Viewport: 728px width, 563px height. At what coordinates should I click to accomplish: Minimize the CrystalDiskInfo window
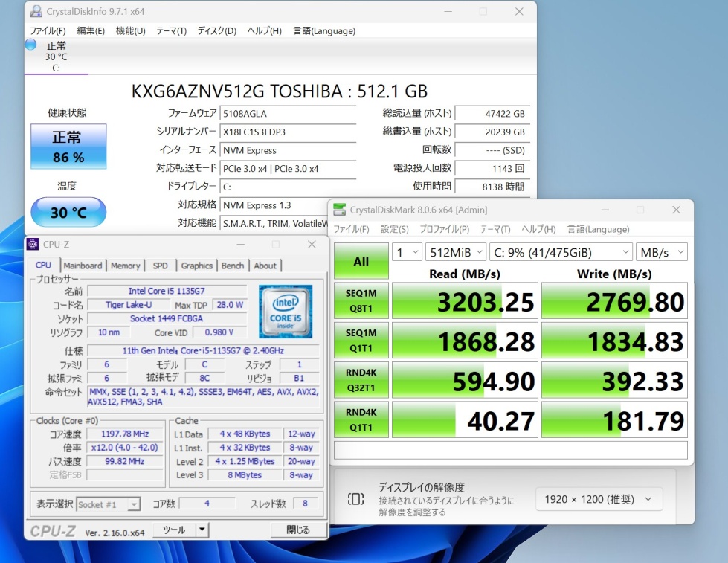point(448,12)
